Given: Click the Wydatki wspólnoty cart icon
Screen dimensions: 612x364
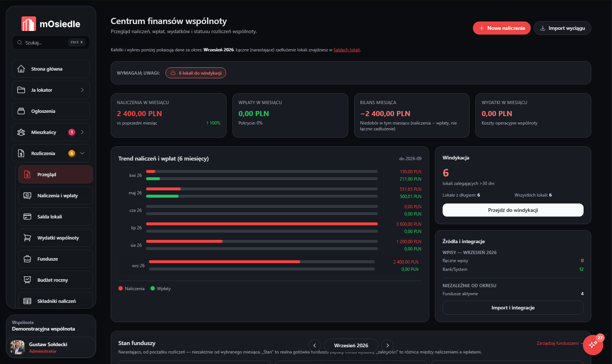Looking at the screenshot, I should click(x=27, y=238).
